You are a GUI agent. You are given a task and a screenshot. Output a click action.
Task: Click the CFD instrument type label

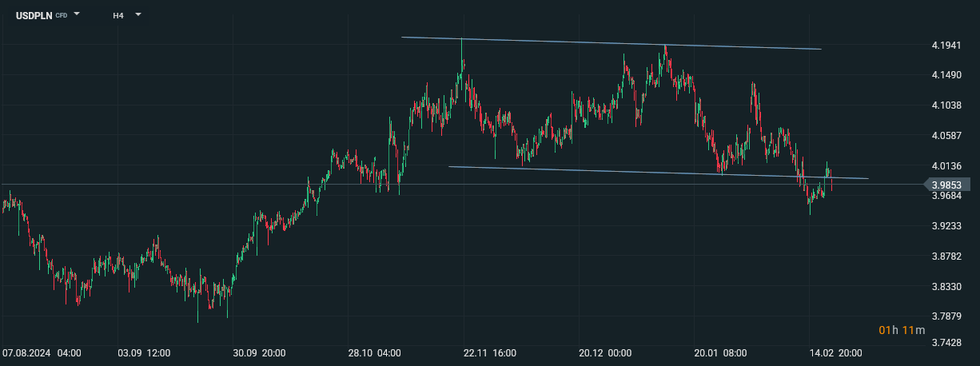point(62,15)
